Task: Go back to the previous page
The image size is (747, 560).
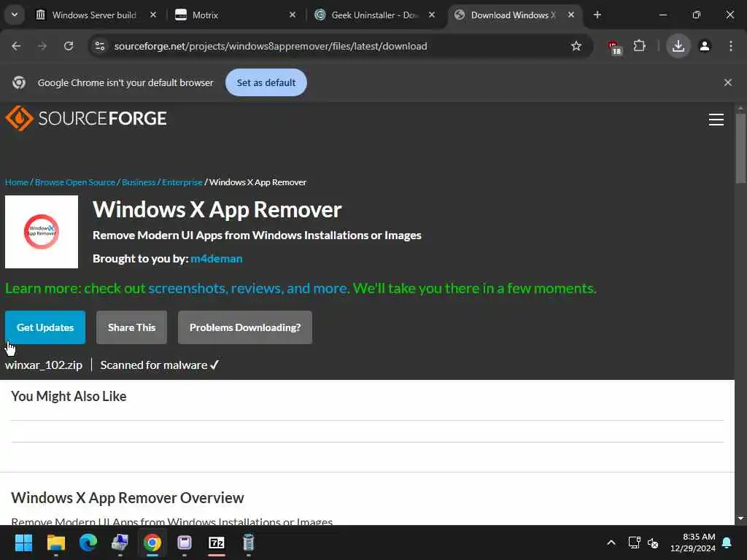Action: pos(16,46)
